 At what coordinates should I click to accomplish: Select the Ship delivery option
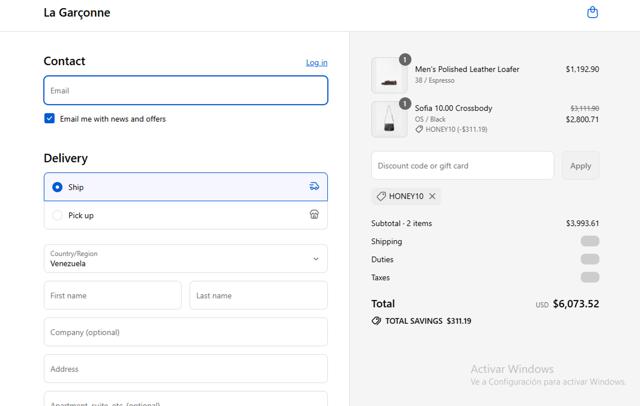tap(186, 187)
